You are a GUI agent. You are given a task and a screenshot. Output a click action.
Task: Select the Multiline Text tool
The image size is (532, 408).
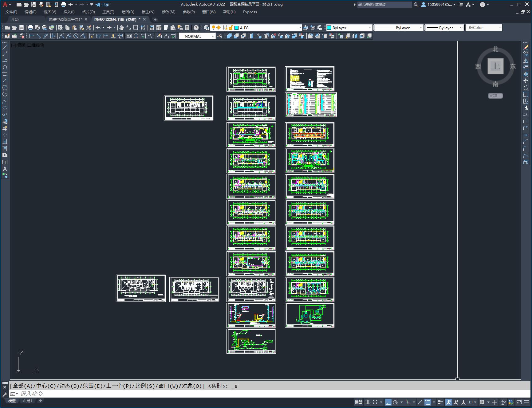click(x=5, y=169)
